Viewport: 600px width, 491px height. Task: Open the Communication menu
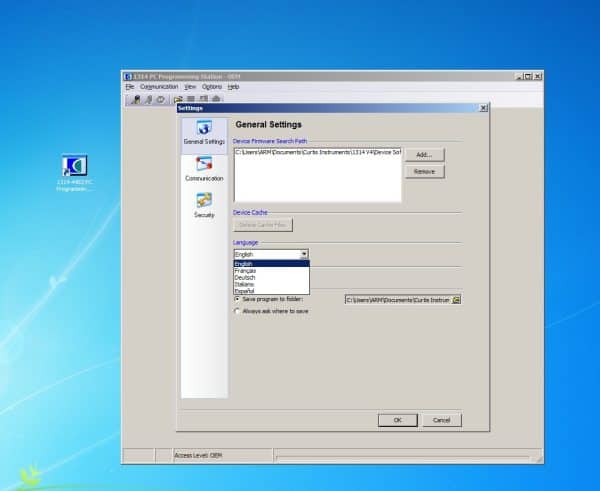pyautogui.click(x=159, y=87)
